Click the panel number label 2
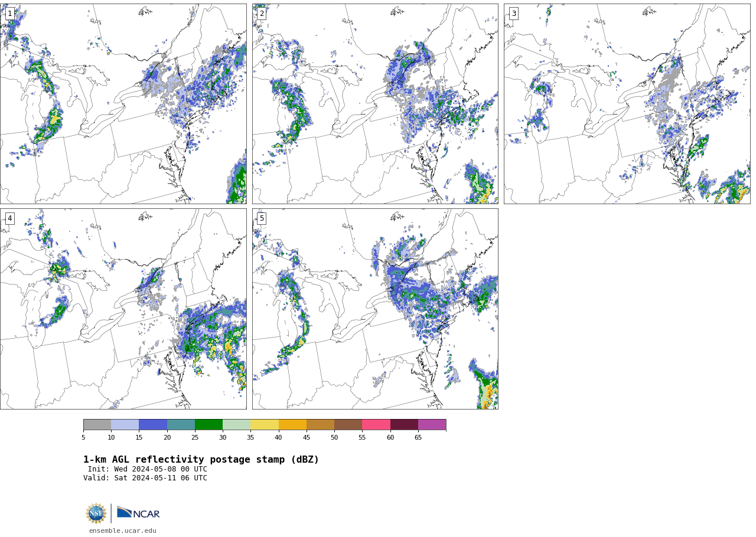 pyautogui.click(x=262, y=14)
